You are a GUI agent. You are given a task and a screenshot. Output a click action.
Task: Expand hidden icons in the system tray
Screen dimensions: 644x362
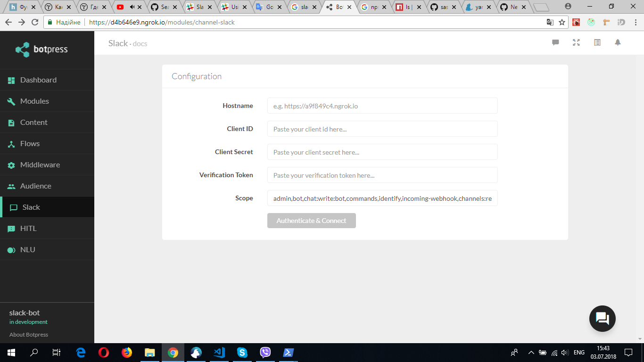(x=531, y=352)
